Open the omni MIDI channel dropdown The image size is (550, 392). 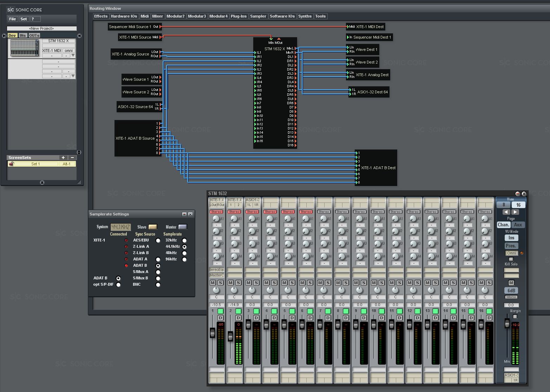[68, 51]
